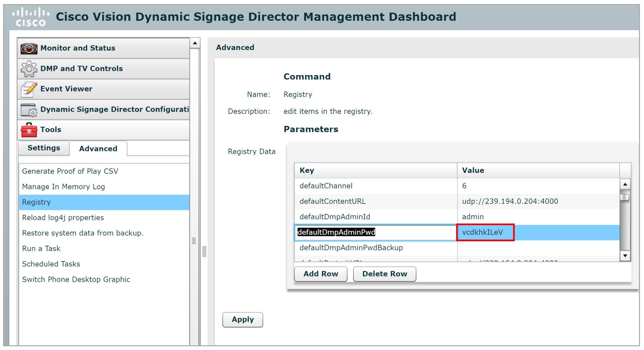This screenshot has width=644, height=350.
Task: Click the registry table scrollbar thumb
Action: 625,197
